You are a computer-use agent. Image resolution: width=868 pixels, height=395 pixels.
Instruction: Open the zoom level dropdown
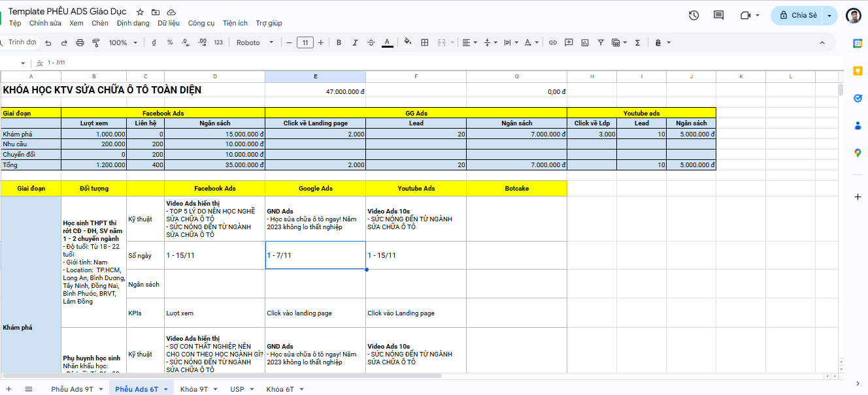click(x=123, y=42)
